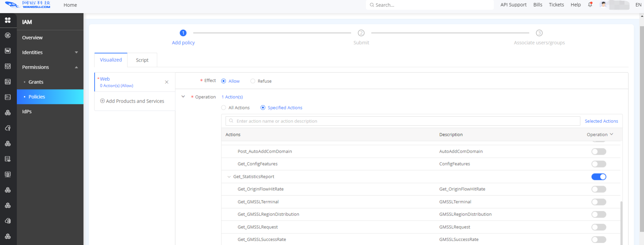
Task: Click plus icon for Add Products and Services
Action: tap(103, 101)
